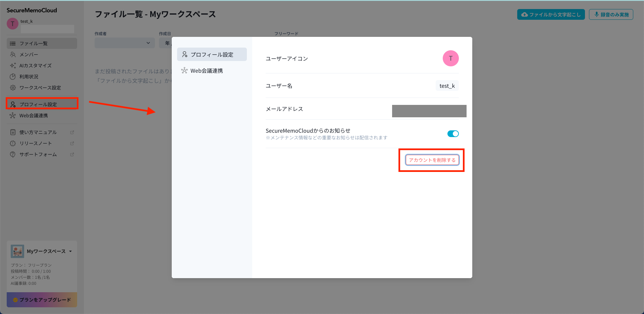Click the メンバー people icon
The height and width of the screenshot is (314, 644).
pyautogui.click(x=13, y=55)
